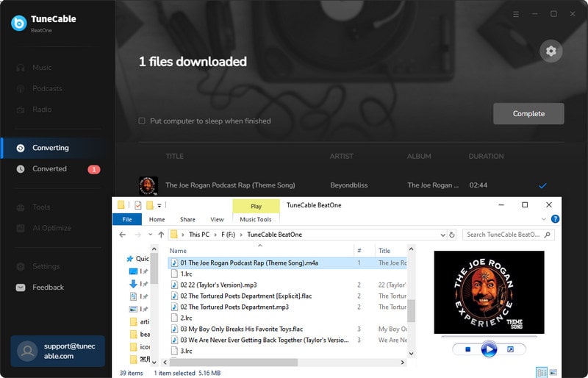The width and height of the screenshot is (588, 378).
Task: Expand the address bar history dropdown
Action: click(x=443, y=235)
